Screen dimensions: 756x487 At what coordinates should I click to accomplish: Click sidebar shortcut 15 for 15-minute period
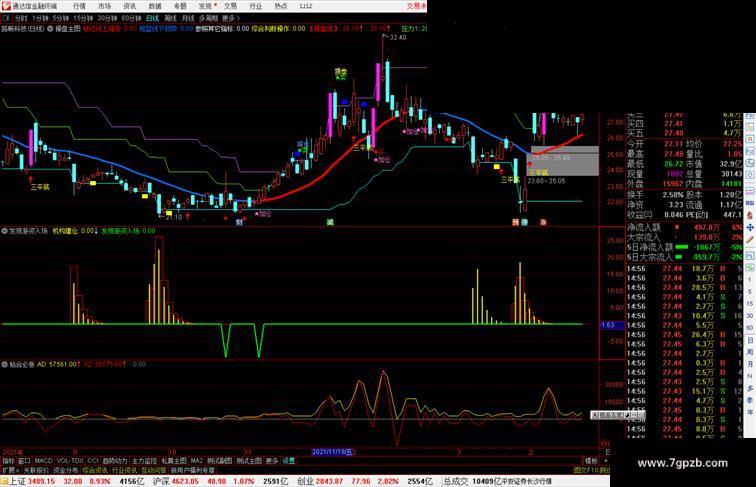[x=750, y=304]
